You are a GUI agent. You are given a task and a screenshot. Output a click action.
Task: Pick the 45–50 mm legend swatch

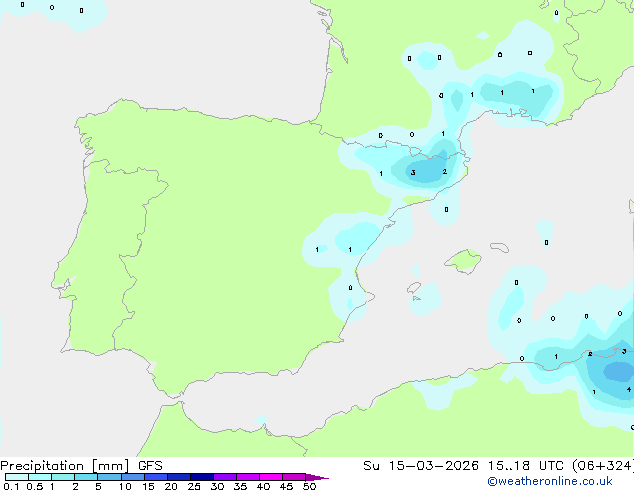[x=294, y=477]
